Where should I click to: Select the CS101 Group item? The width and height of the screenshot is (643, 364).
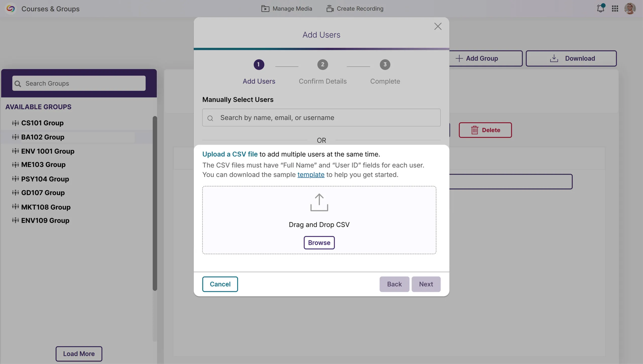pos(42,123)
